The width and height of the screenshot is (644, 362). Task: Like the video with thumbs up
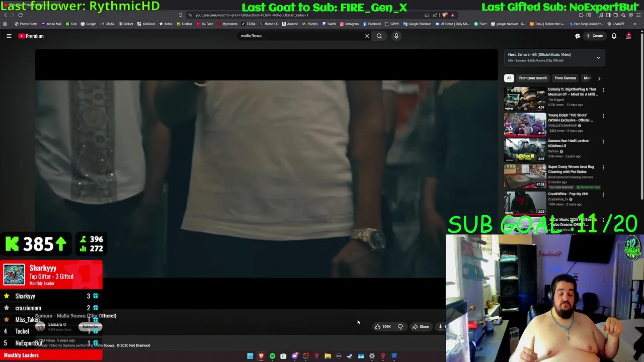coord(382,327)
